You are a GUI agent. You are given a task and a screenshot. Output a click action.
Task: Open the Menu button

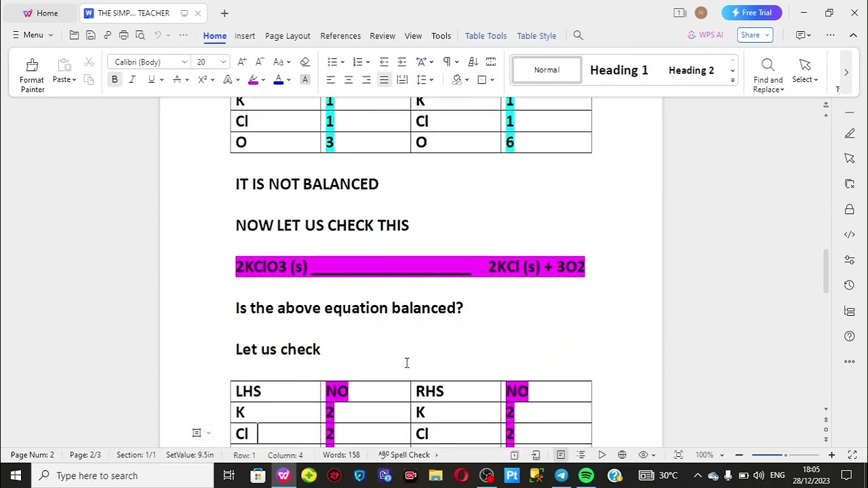pyautogui.click(x=33, y=35)
